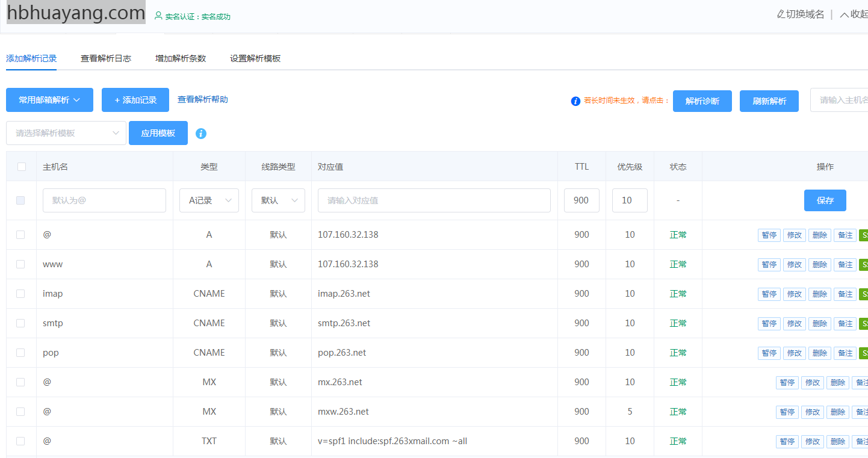This screenshot has width=868, height=458.
Task: Open the 默认 line type dropdown
Action: (x=278, y=200)
